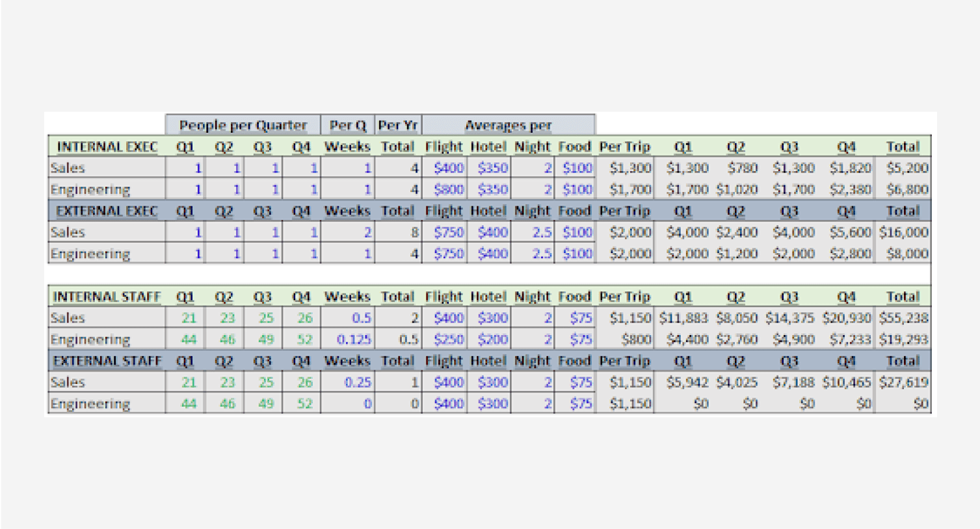Click the $10,465 Q4 cost cell
Screen dimensions: 980x529
coord(846,383)
